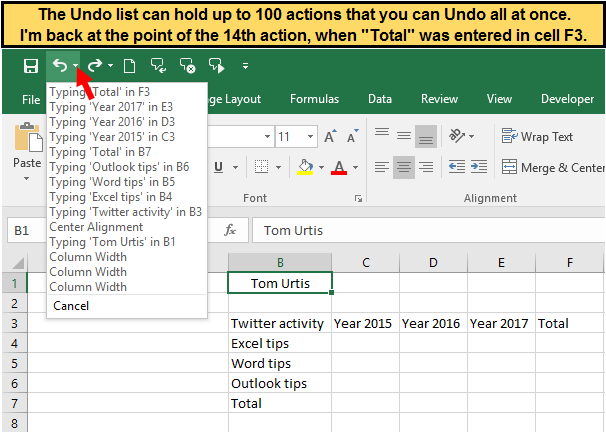Select row 4 header
The height and width of the screenshot is (433, 606).
point(14,343)
